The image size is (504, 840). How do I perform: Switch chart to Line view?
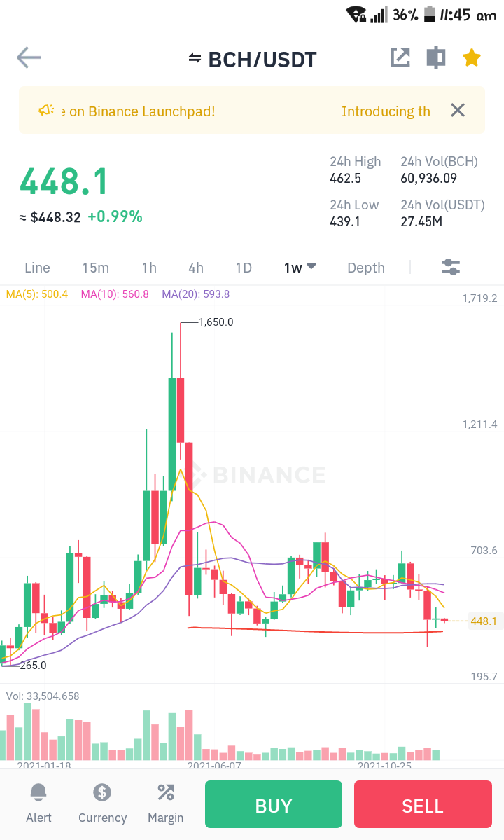point(38,268)
